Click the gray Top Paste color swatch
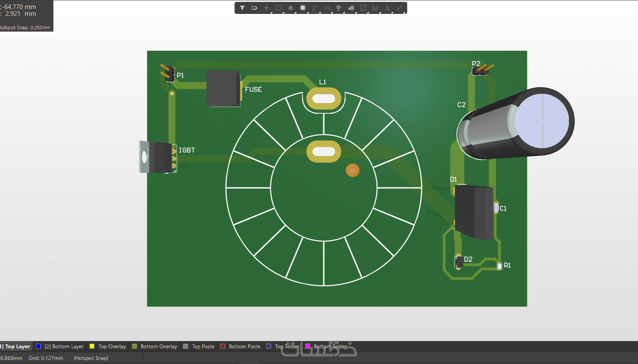638x364 pixels. point(185,346)
